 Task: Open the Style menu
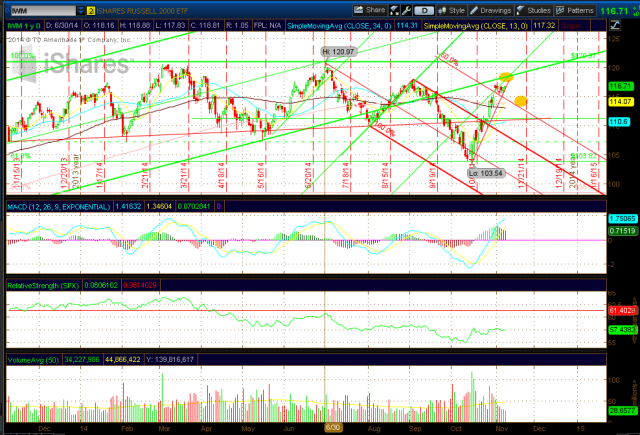pos(451,10)
